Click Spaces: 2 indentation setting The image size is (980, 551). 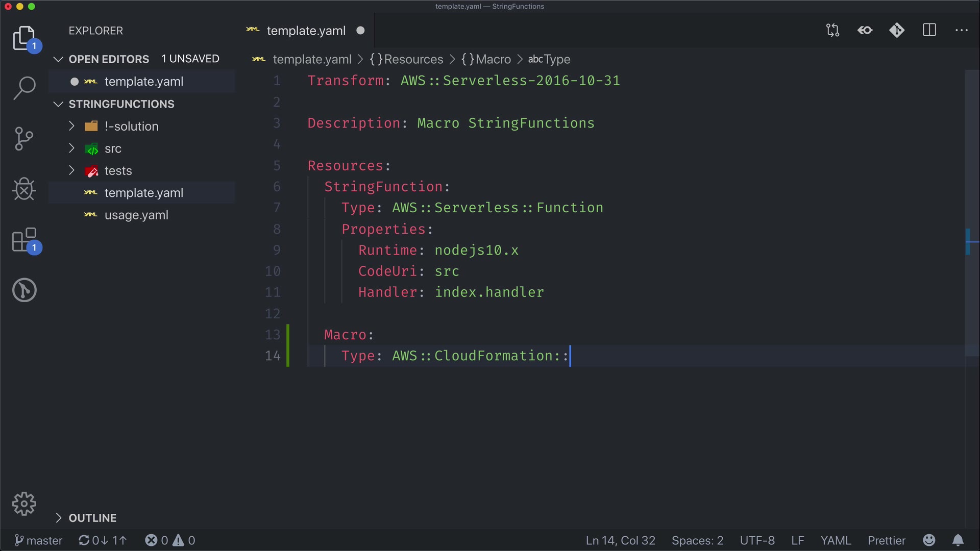(697, 540)
